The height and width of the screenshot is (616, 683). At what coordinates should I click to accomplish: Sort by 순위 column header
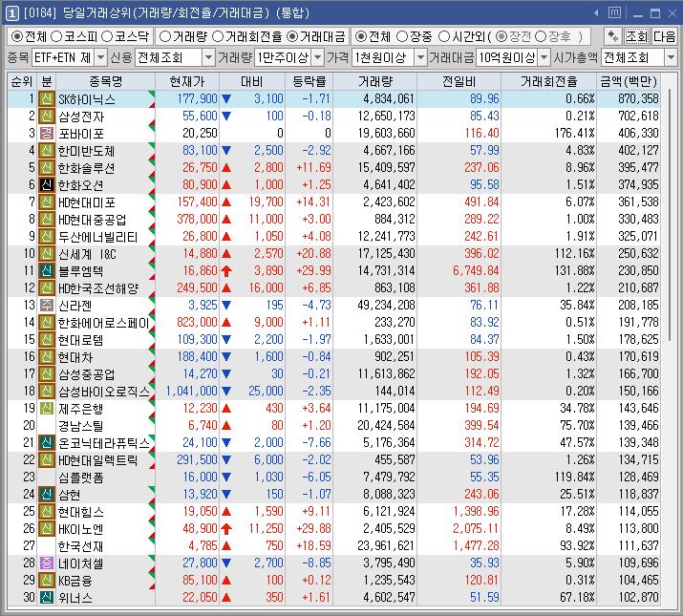(x=22, y=81)
